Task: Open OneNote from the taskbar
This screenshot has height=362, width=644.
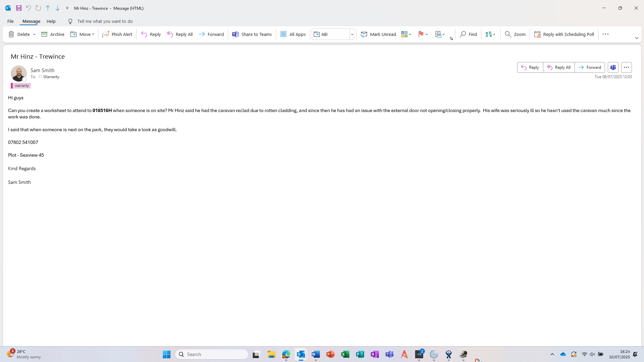Action: point(375,354)
